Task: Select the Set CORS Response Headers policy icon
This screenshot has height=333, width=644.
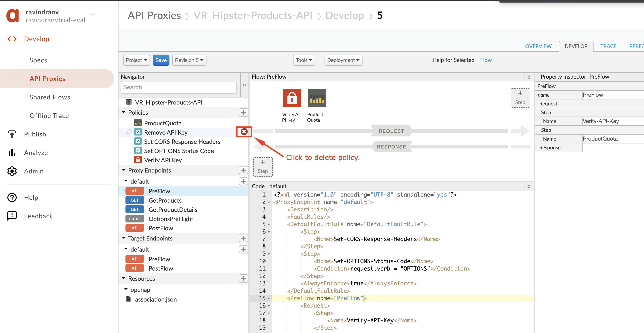Action: pyautogui.click(x=138, y=141)
